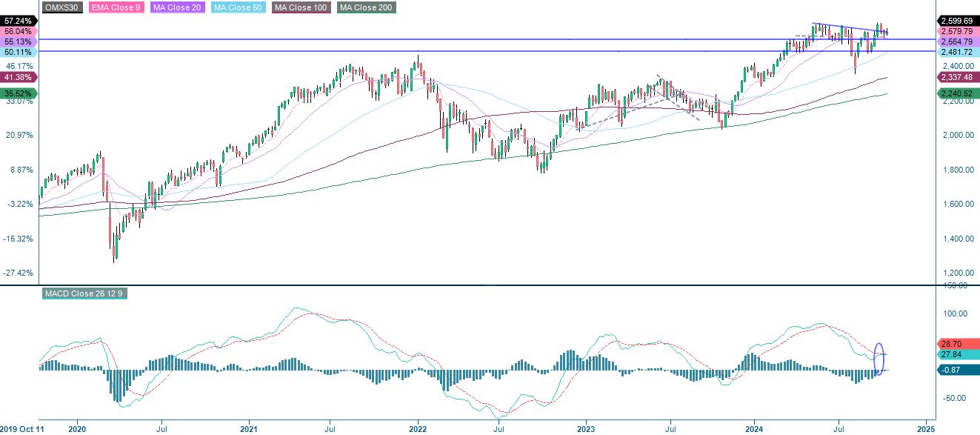
Task: Click the upper horizontal resistance line
Action: coord(444,37)
